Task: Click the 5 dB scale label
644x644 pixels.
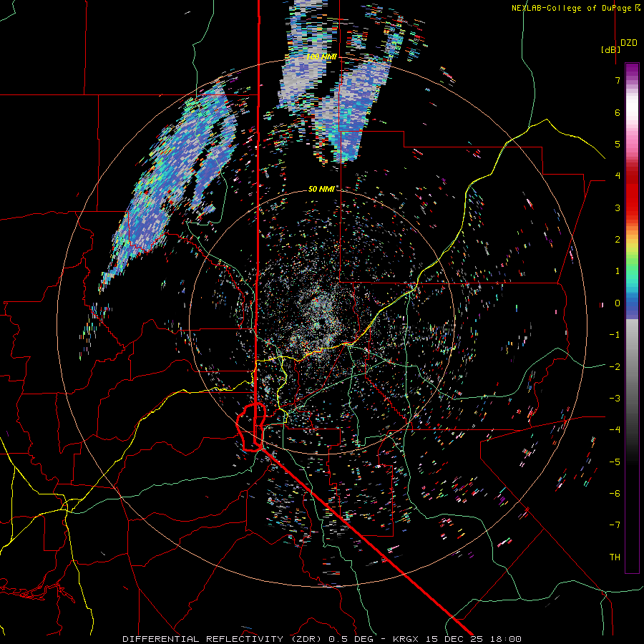Action: pyautogui.click(x=618, y=144)
